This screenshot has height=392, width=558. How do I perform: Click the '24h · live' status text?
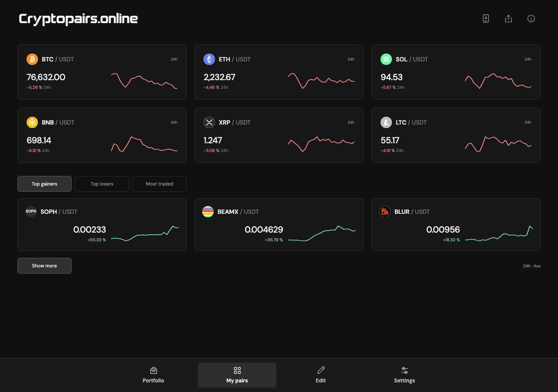[532, 266]
